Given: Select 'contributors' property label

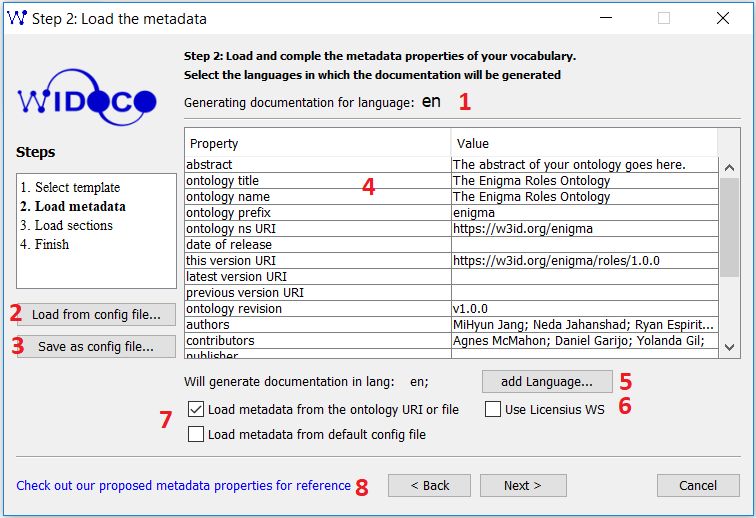Looking at the screenshot, I should [x=220, y=340].
